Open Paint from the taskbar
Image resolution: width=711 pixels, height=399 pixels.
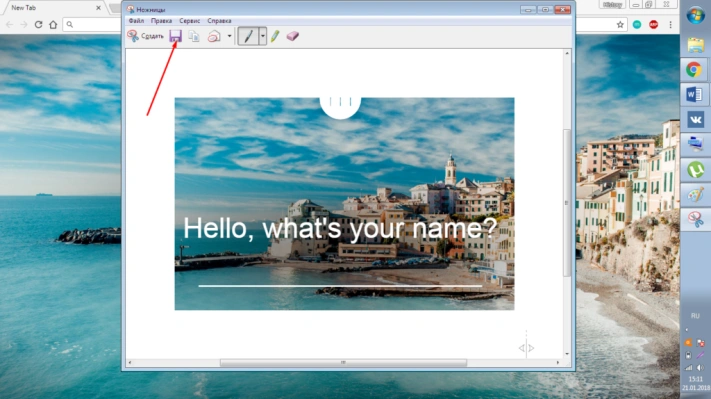(x=695, y=195)
